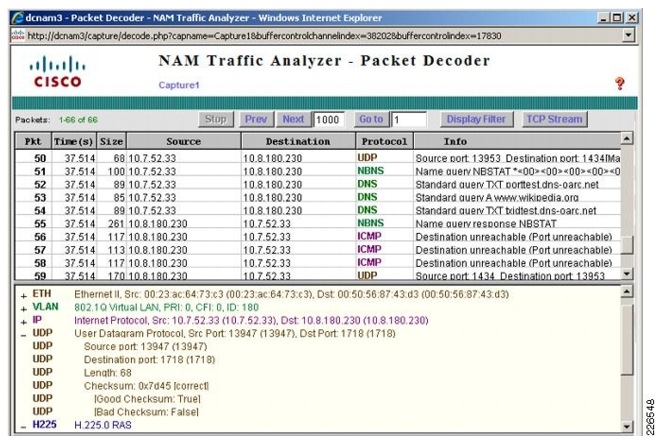Viewport: 662px width, 443px height.
Task: Expand the ETH protocol node
Action: point(24,296)
